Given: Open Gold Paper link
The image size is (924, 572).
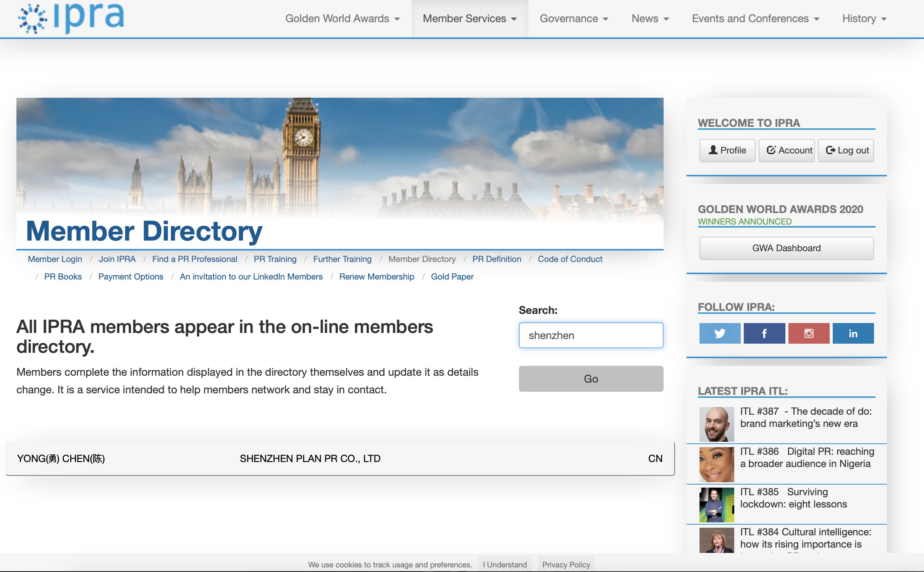Looking at the screenshot, I should click(x=452, y=276).
